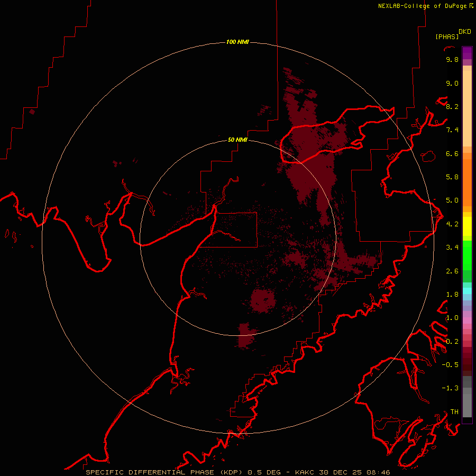Click the TH label at scale bottom
Screen dimensions: 476x476
(x=454, y=412)
